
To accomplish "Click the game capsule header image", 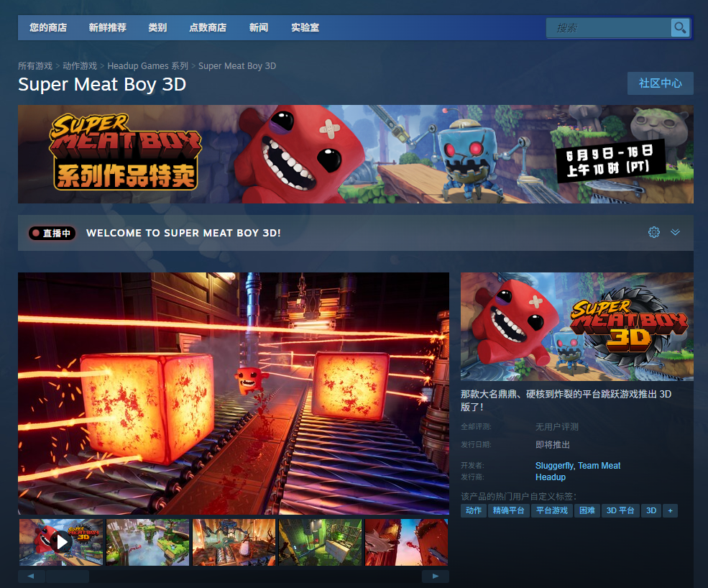I will 577,326.
